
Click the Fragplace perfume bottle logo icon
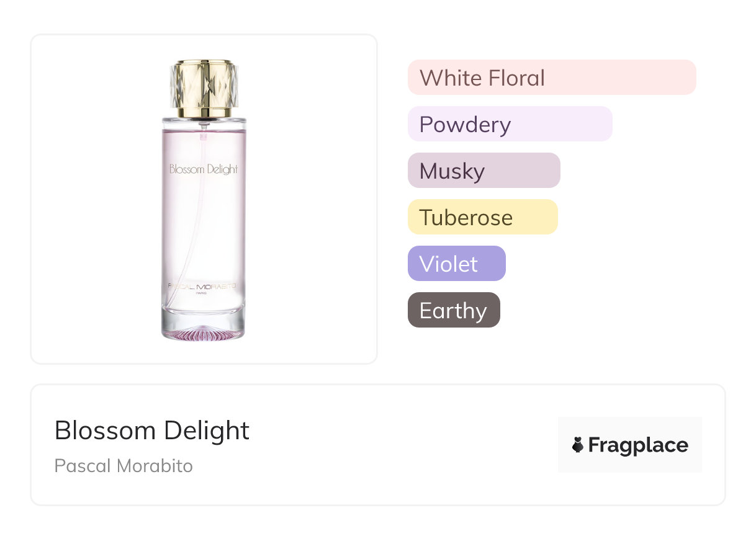point(578,445)
